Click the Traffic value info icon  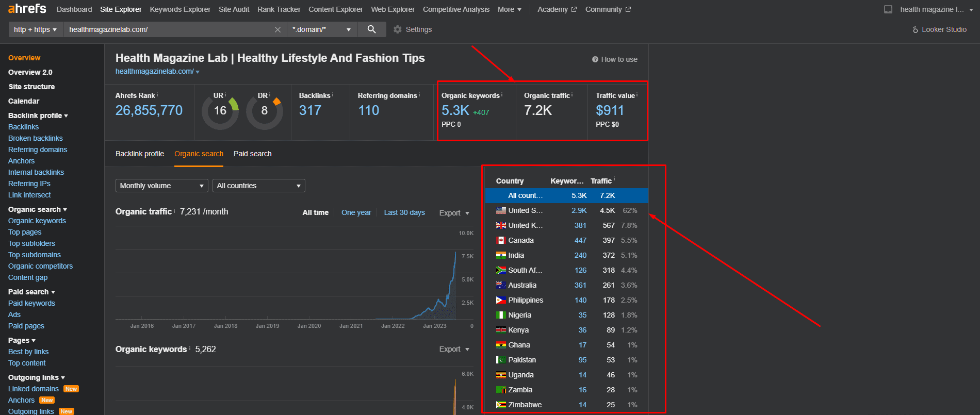click(637, 94)
